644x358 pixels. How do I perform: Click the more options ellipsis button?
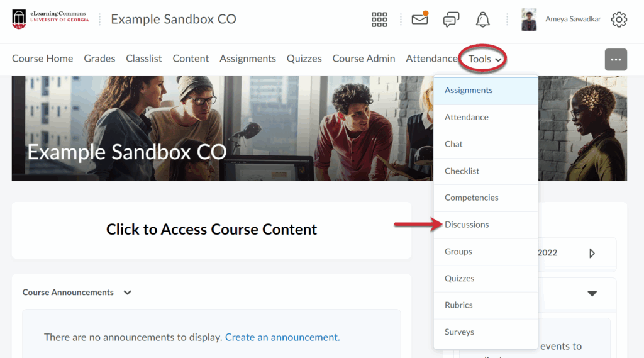click(x=616, y=59)
